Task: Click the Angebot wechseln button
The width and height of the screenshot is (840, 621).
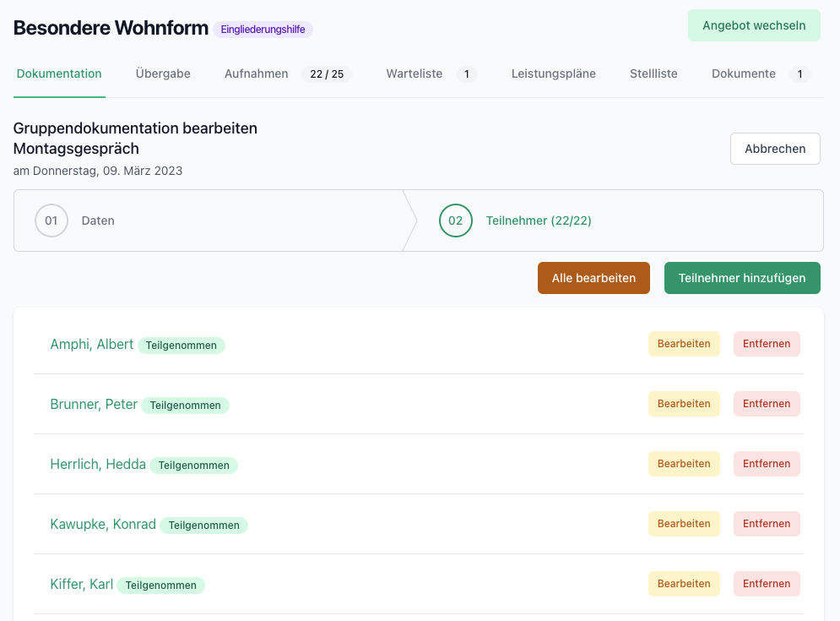Action: [754, 25]
